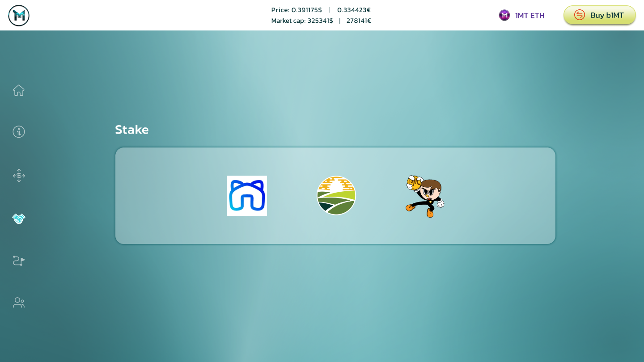Click the Stake heading

point(132,130)
